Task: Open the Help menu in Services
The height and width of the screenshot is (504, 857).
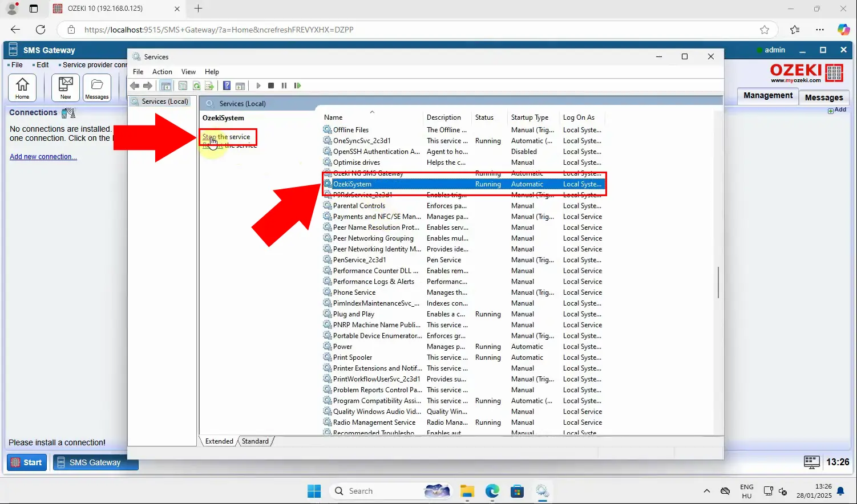Action: click(x=212, y=72)
